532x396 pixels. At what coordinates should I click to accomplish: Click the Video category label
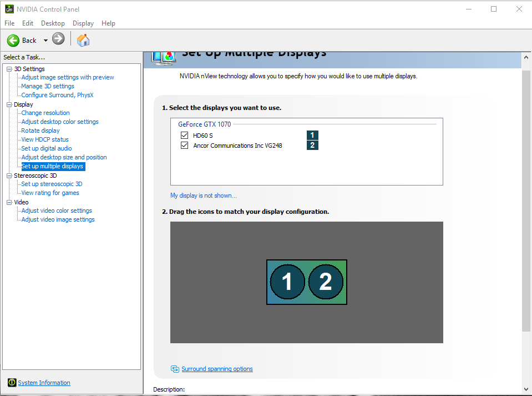tap(21, 202)
